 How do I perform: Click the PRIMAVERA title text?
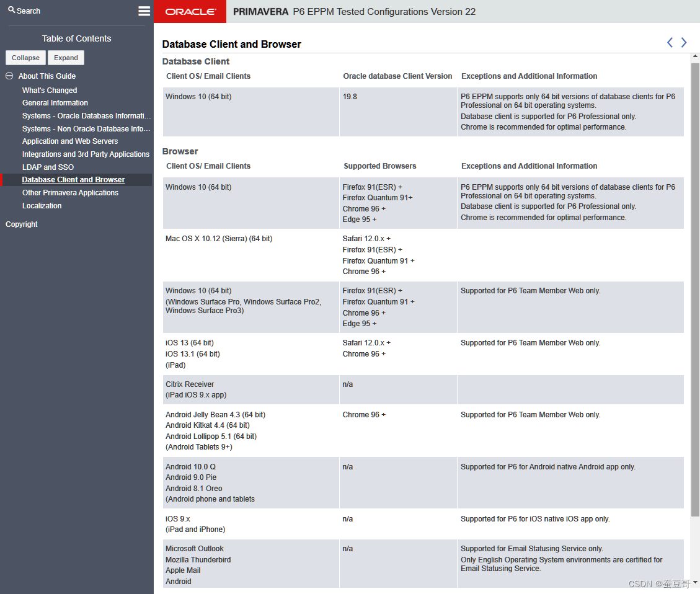pos(260,12)
